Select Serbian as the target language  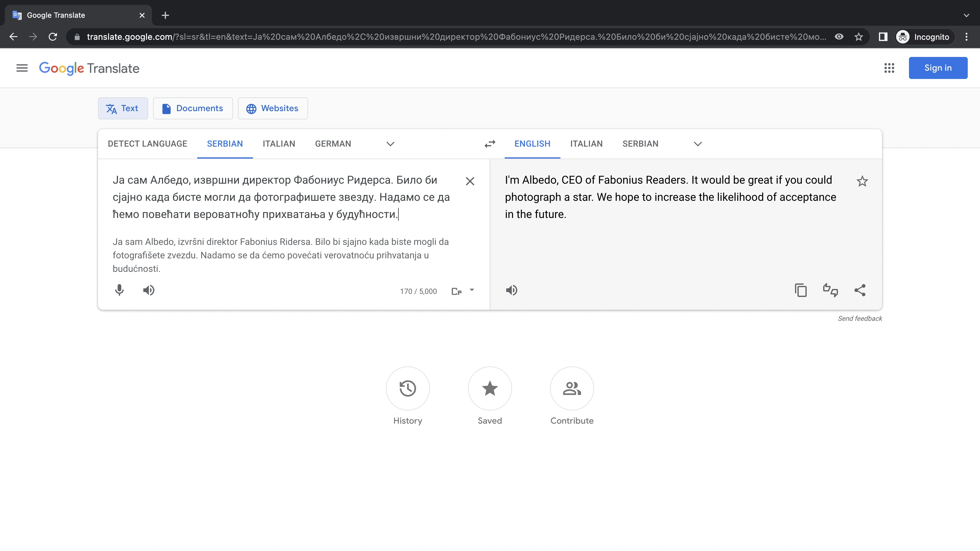pos(640,144)
